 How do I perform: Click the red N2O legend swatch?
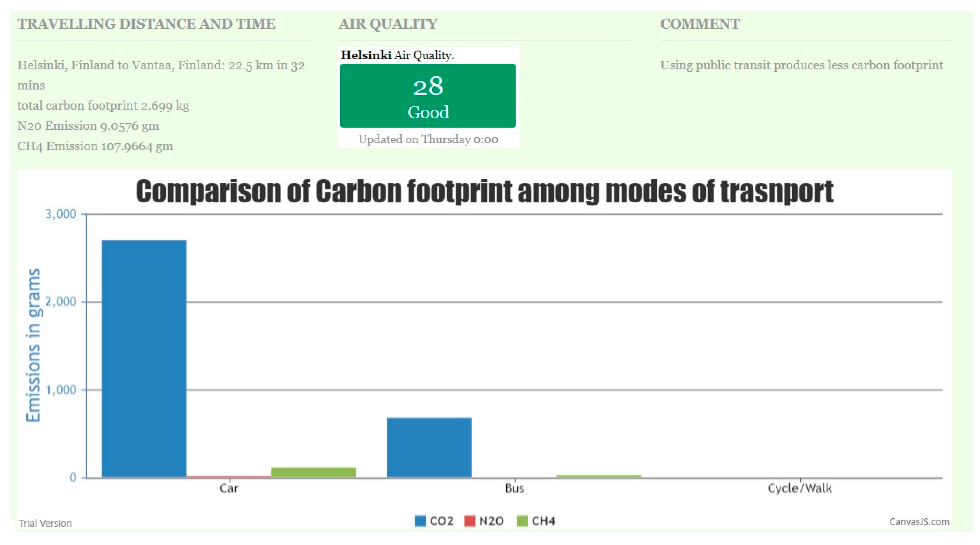pos(470,521)
